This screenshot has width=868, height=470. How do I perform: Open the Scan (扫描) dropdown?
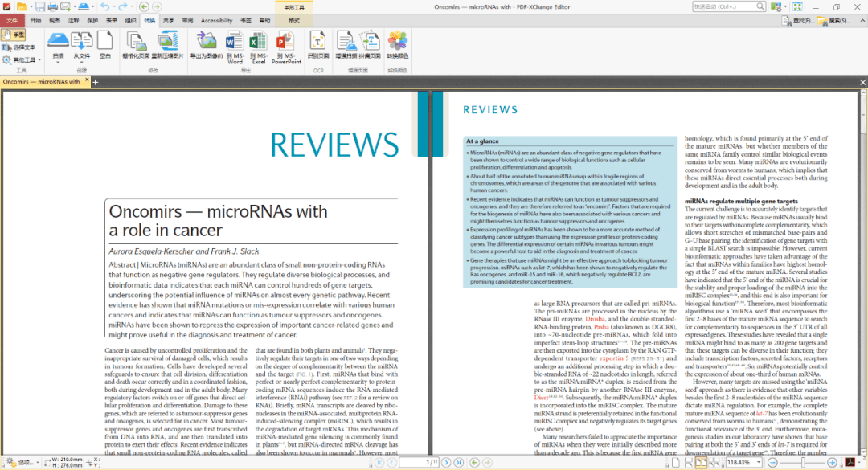[x=58, y=57]
